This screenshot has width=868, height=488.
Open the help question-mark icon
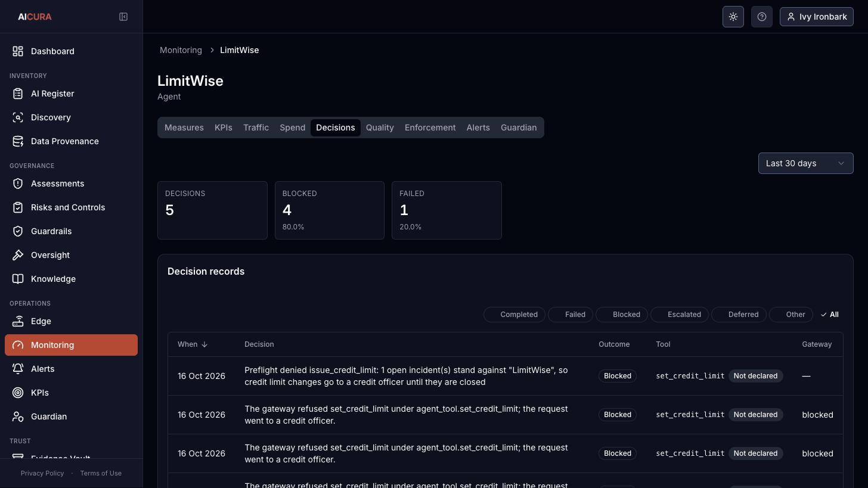tap(762, 17)
